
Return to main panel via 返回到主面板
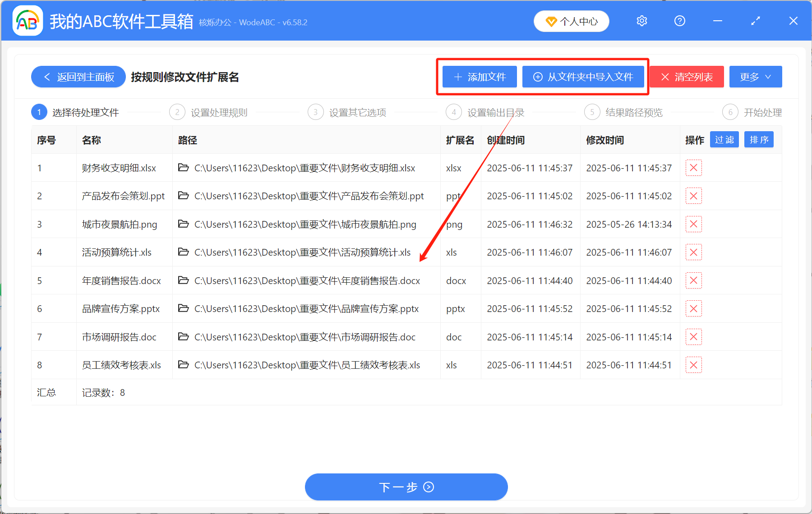[x=78, y=77]
